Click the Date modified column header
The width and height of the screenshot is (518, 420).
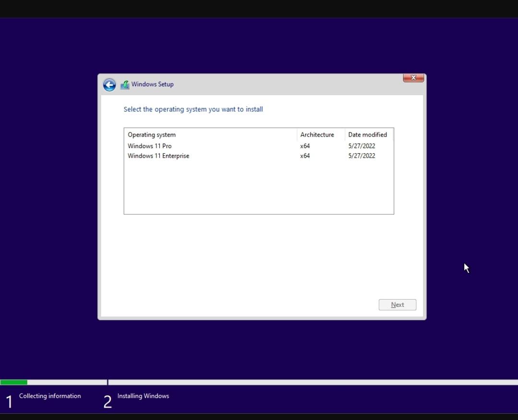(369, 135)
